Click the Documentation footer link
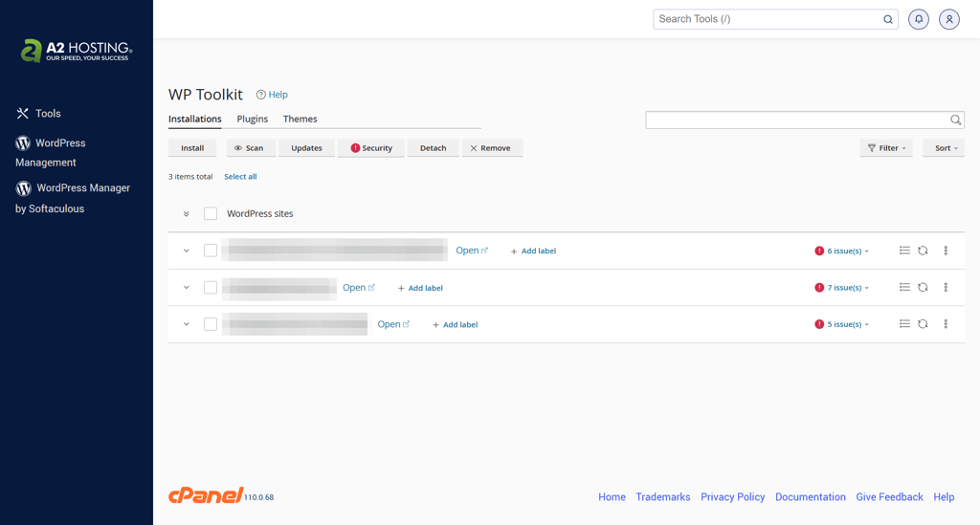 (810, 497)
